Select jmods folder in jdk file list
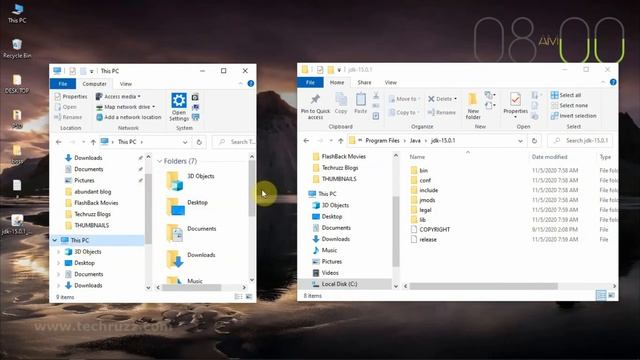Screen dimensions: 640x360 click(x=423, y=200)
